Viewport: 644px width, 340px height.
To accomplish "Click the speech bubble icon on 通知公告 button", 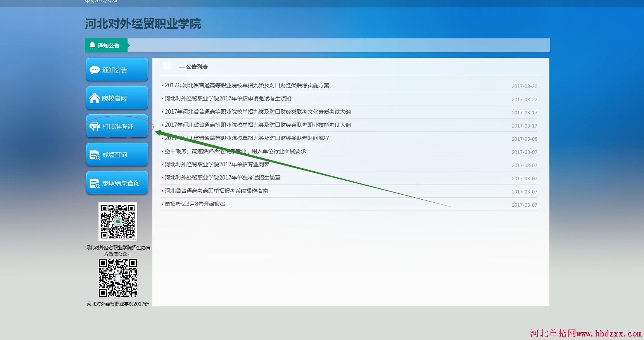I will (95, 70).
